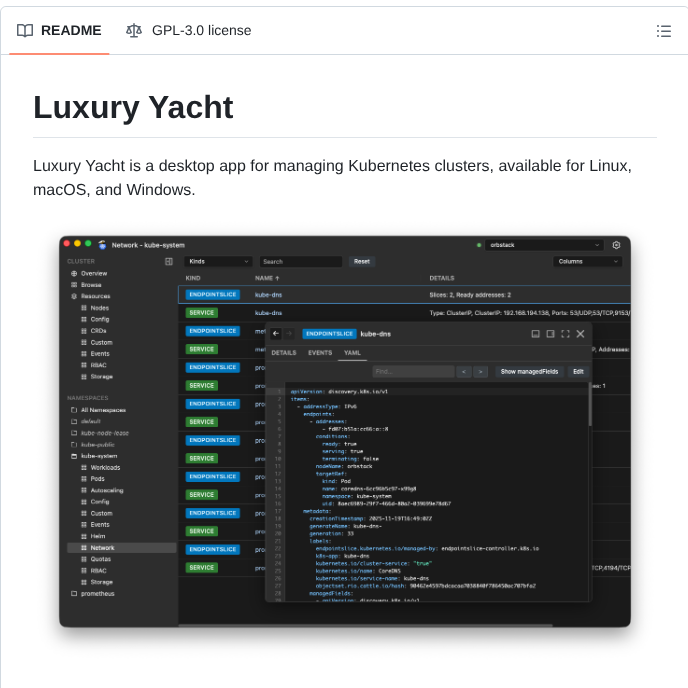Open RBAC under cluster Resources
The image size is (688, 688).
pyautogui.click(x=98, y=365)
